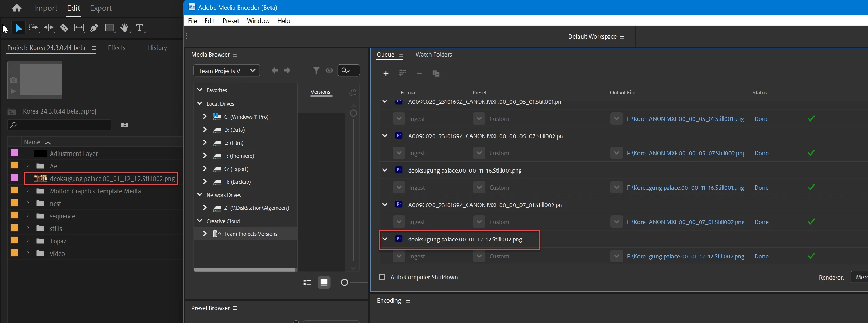Open the Team Projects Versions dropdown
The image size is (868, 323).
[226, 71]
